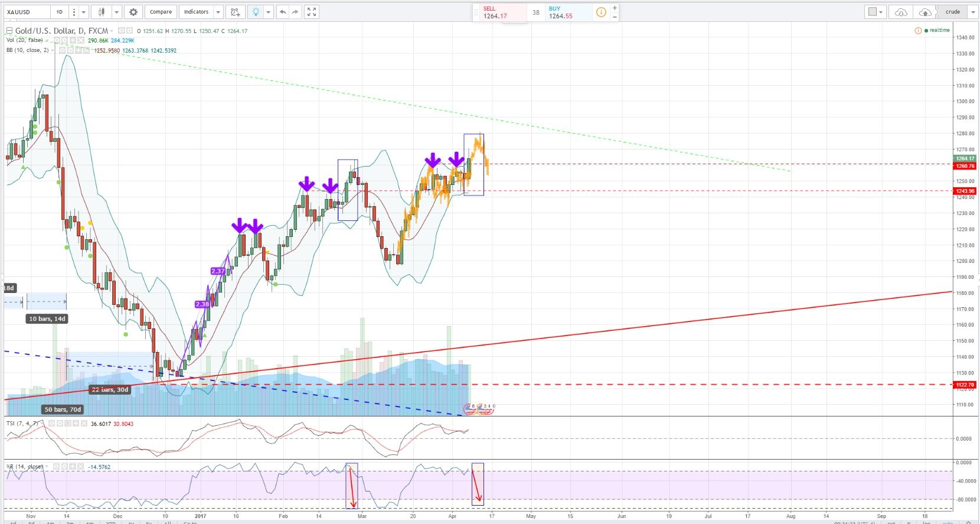
Task: Open chart properties gear icon
Action: coord(133,12)
